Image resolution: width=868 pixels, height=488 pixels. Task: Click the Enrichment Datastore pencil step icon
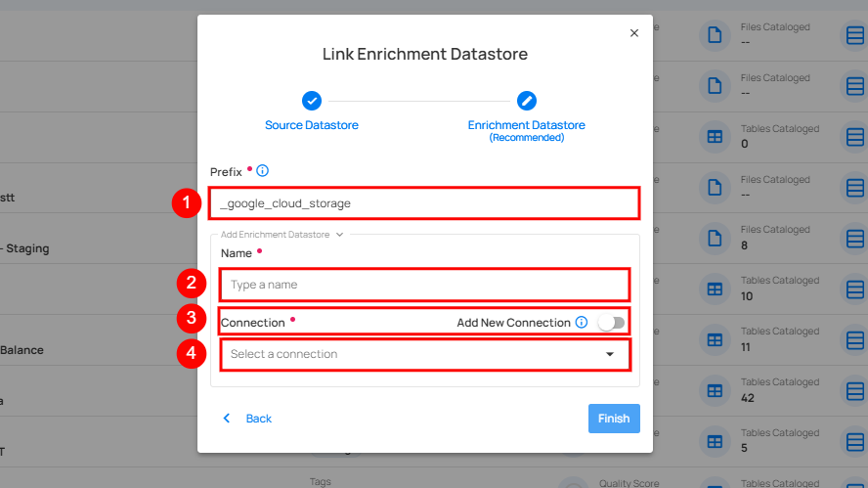click(x=526, y=101)
